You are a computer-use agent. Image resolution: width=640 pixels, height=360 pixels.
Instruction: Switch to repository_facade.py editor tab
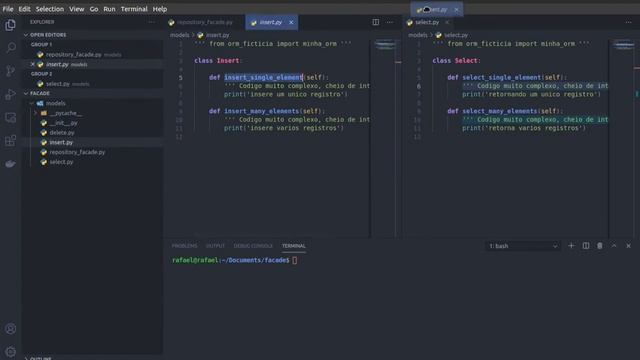(204, 22)
